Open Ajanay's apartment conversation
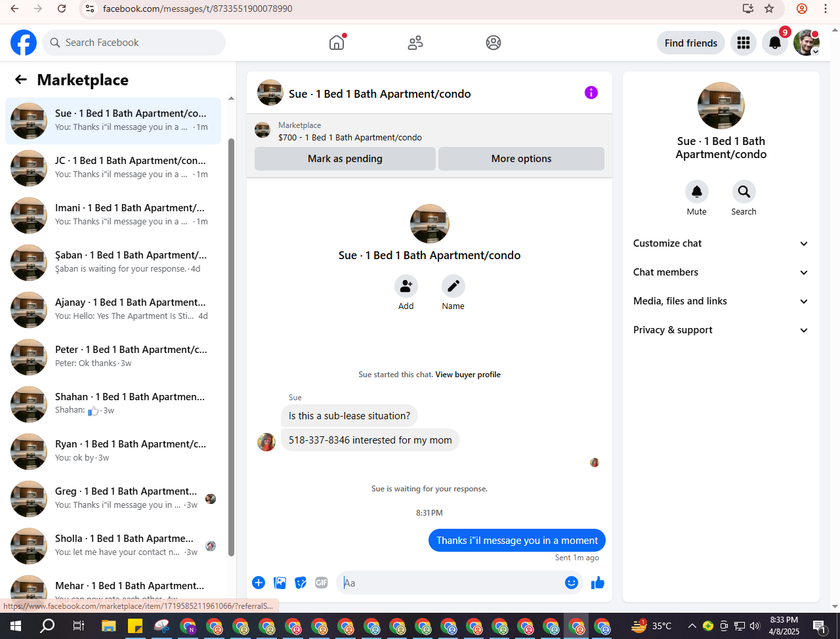Screen dimensions: 840x639 tap(113, 310)
